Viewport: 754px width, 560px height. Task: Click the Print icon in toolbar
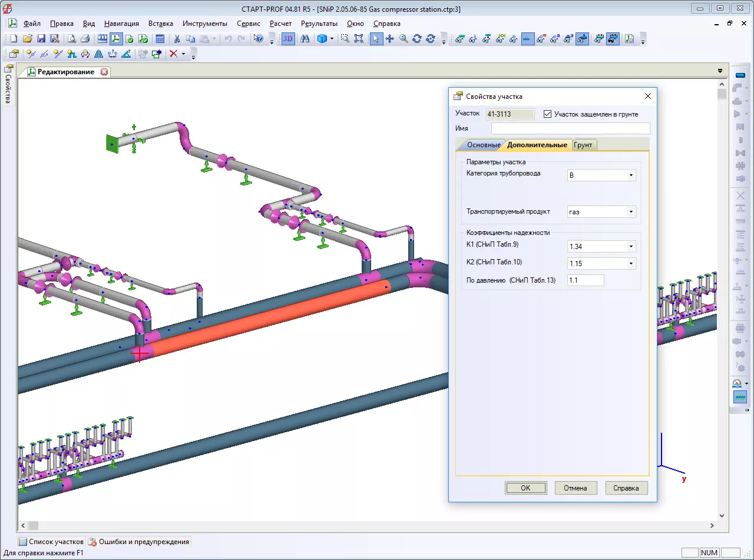tap(85, 39)
